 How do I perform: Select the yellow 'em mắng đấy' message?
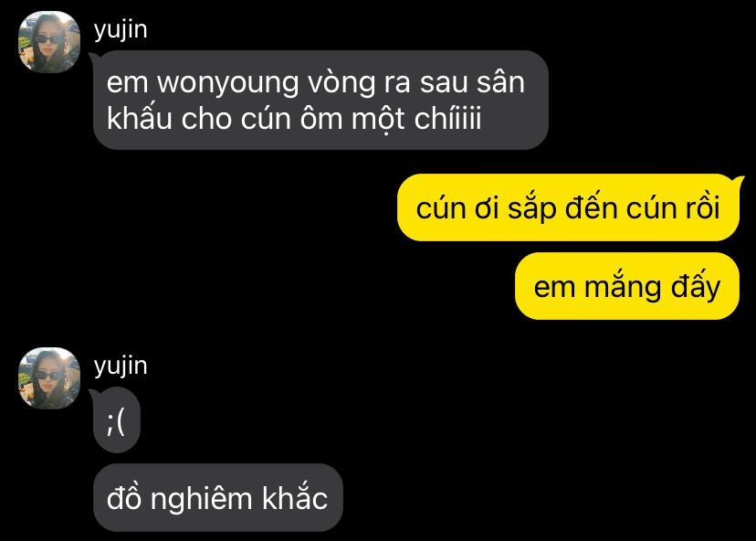pyautogui.click(x=626, y=286)
